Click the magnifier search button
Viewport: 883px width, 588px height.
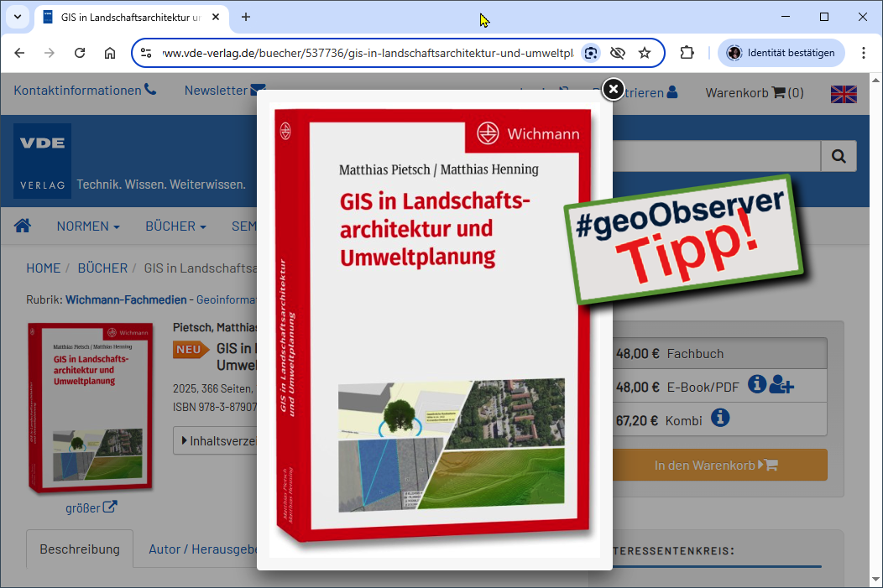tap(839, 156)
